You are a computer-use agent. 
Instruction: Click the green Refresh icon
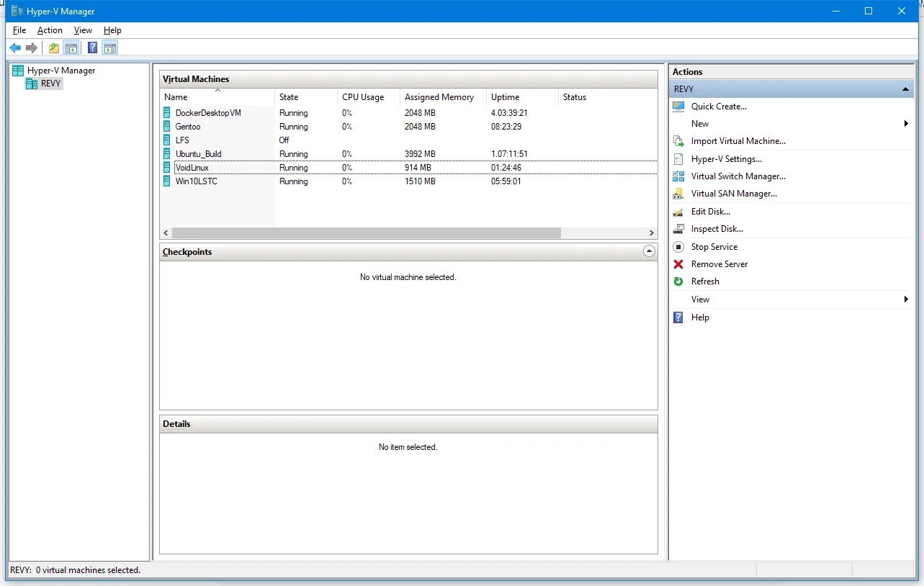(678, 281)
